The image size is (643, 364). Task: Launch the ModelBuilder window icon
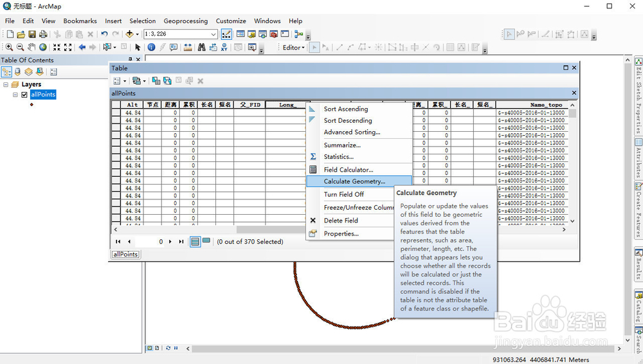(298, 34)
